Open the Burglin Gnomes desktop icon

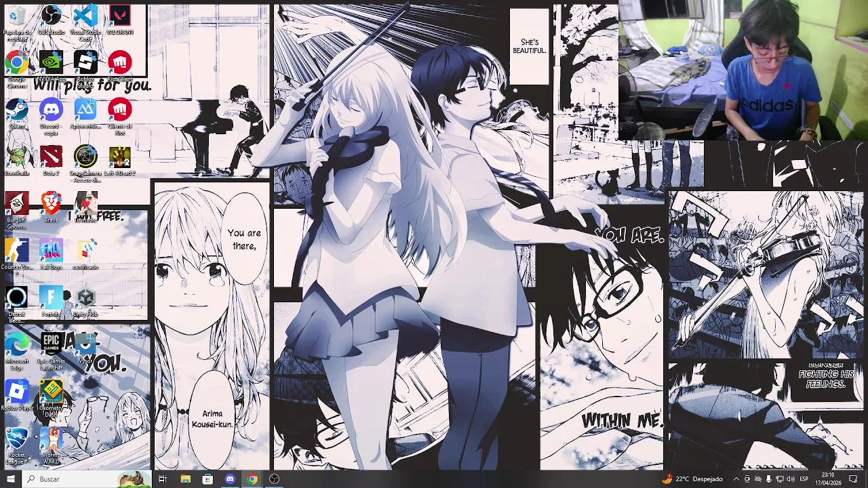(17, 210)
